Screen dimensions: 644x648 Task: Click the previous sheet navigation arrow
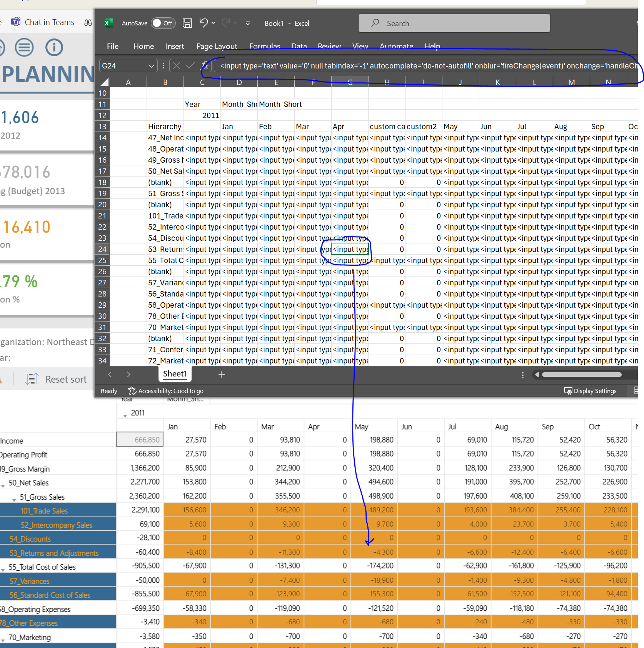(x=110, y=375)
